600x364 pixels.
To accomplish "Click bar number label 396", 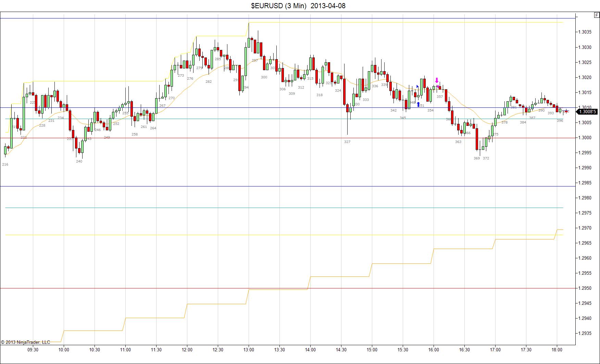I will tap(560, 121).
